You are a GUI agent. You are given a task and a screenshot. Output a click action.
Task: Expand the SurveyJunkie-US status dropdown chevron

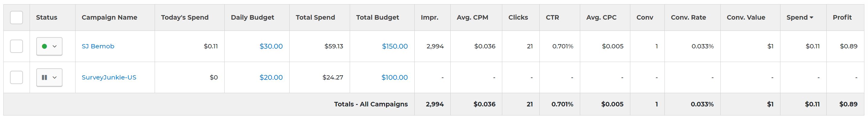coord(55,77)
